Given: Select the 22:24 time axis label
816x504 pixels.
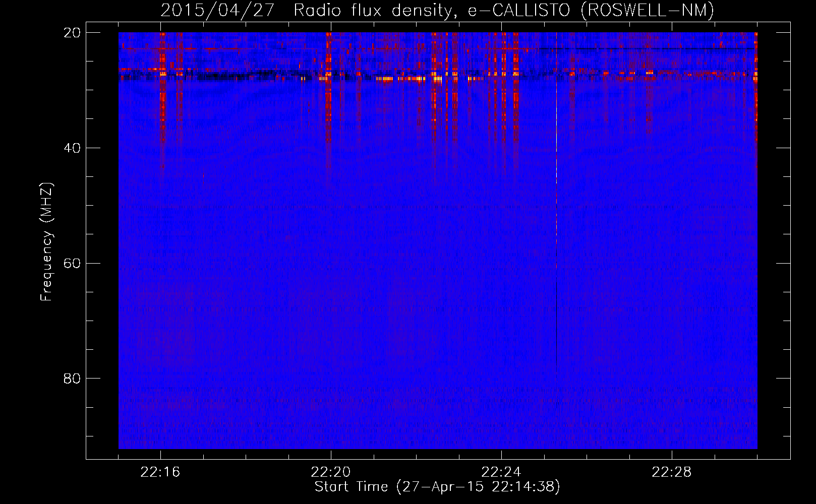Looking at the screenshot, I should pyautogui.click(x=501, y=472).
